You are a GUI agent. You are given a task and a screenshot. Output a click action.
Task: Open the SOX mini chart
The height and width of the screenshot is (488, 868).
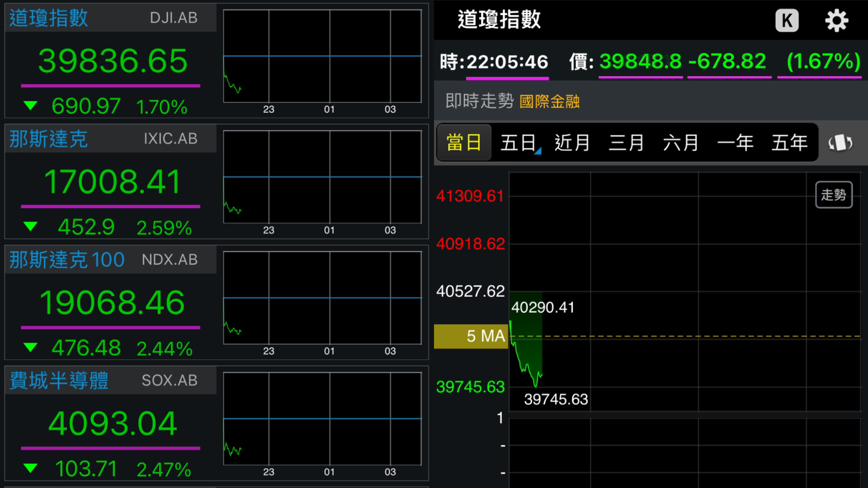(x=322, y=418)
